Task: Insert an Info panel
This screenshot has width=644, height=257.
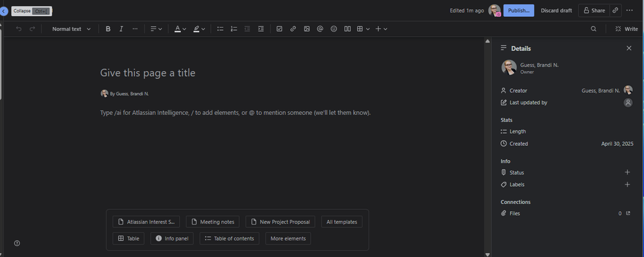Action: click(172, 238)
